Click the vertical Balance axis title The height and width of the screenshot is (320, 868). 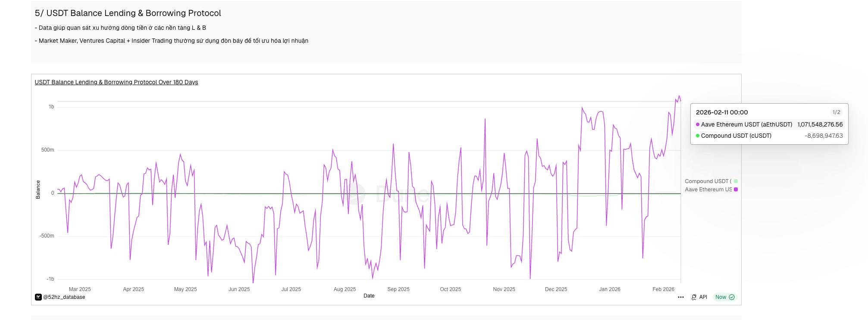(x=38, y=189)
